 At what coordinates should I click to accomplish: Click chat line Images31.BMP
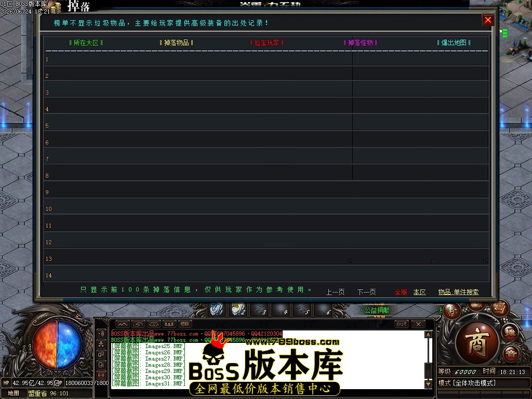(149, 383)
